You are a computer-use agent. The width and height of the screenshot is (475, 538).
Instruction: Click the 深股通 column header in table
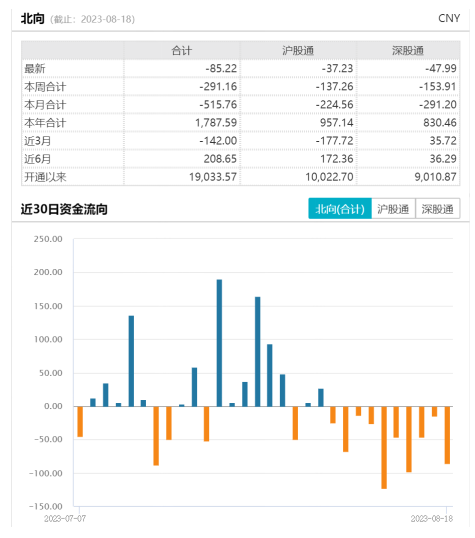point(408,50)
